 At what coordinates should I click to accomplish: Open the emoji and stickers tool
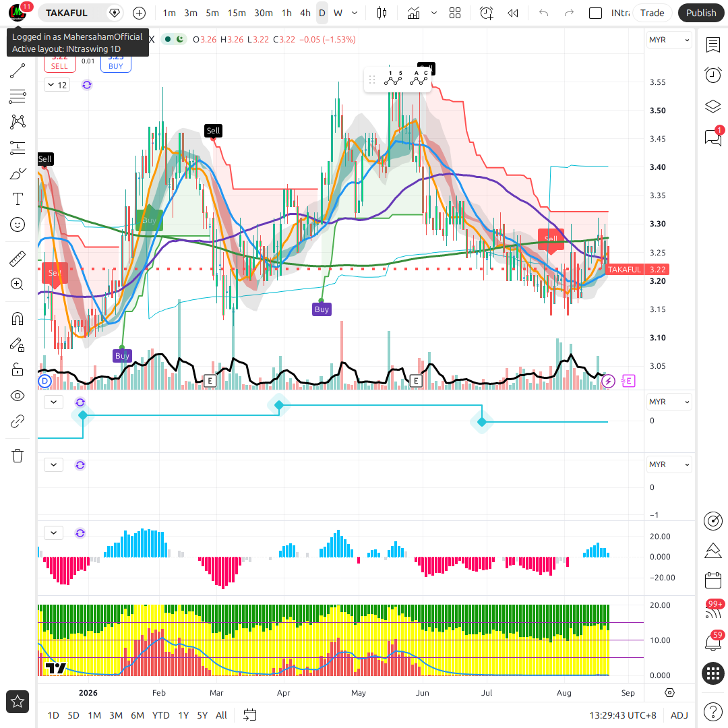point(17,224)
